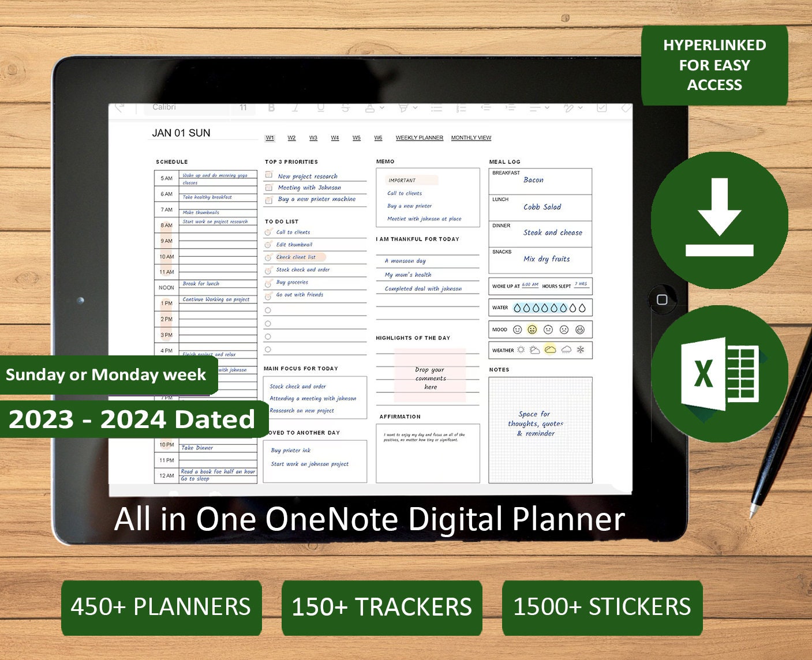
Task: Click the To Do tag checkbox icon
Action: coord(602,108)
